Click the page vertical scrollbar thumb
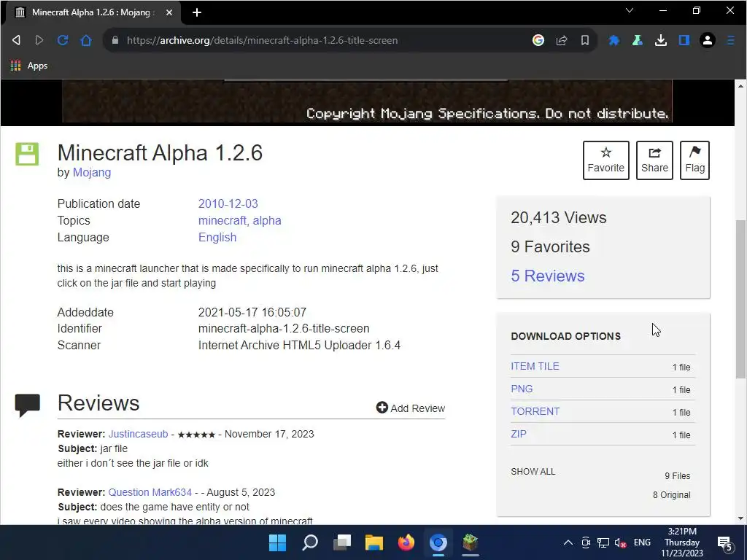This screenshot has height=560, width=747. 740,298
